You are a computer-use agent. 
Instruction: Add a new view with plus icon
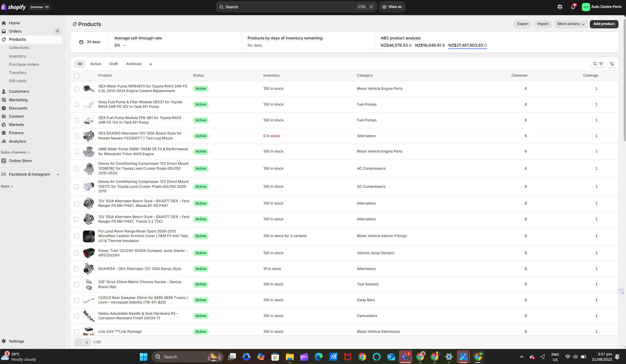pos(151,64)
